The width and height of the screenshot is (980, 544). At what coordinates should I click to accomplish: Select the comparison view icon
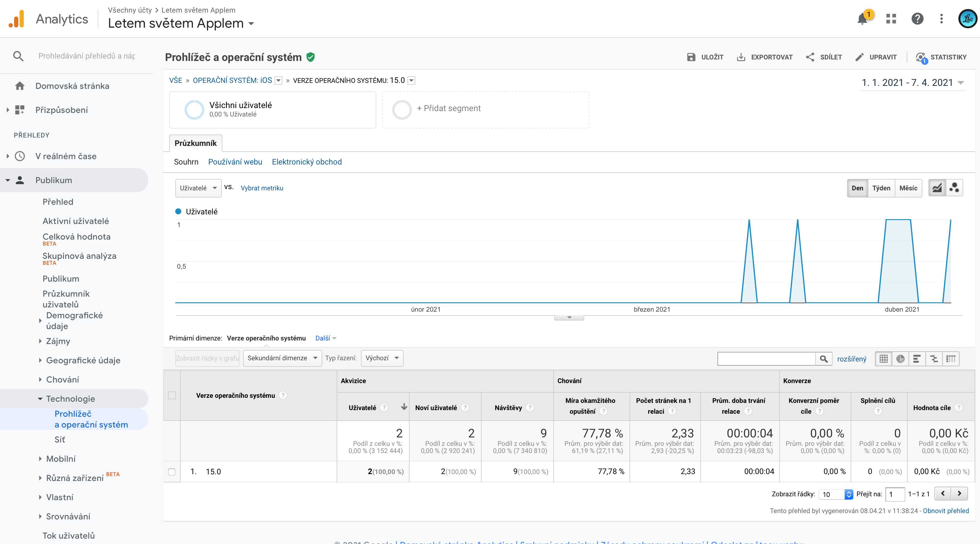pyautogui.click(x=933, y=358)
